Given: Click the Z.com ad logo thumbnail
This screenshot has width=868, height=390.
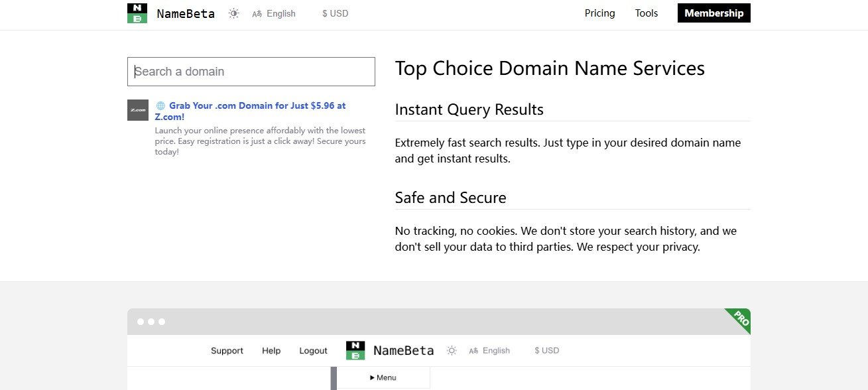Looking at the screenshot, I should (138, 110).
